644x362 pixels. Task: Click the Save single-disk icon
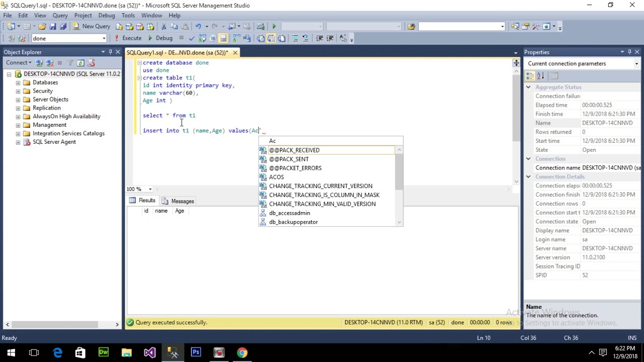coord(53,26)
